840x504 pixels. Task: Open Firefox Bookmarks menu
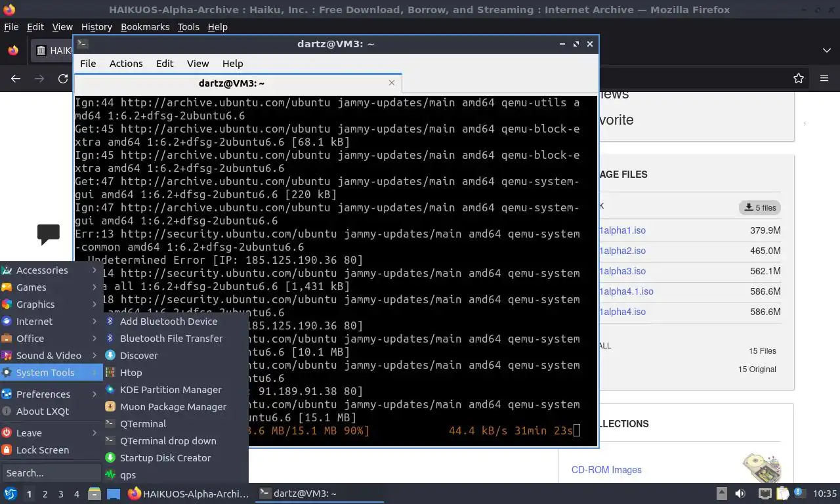tap(145, 27)
